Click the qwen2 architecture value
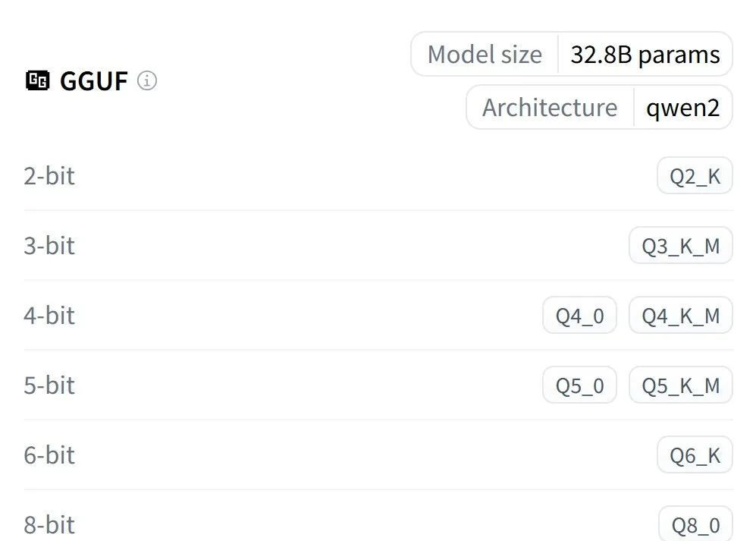This screenshot has height=541, width=756. click(682, 108)
